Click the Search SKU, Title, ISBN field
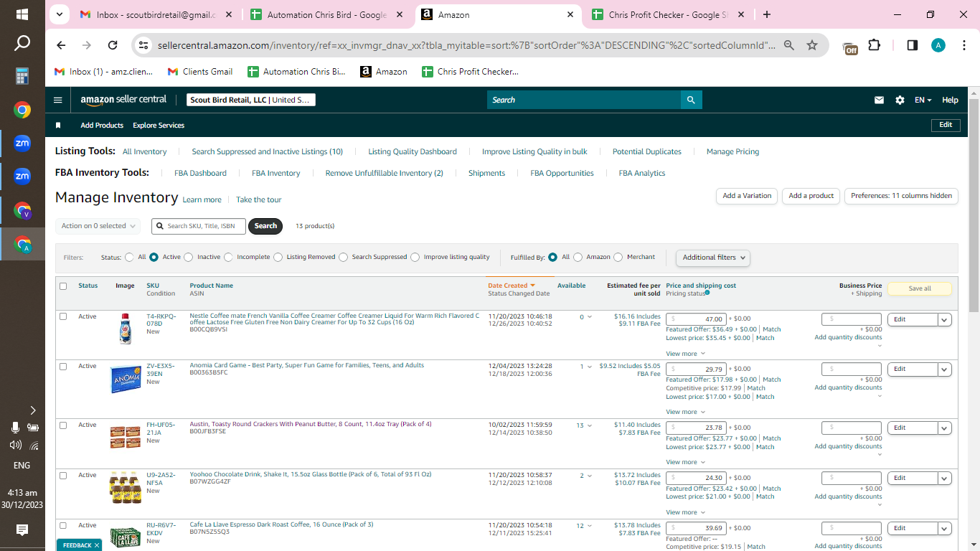Viewport: 980px width, 551px height. click(199, 226)
